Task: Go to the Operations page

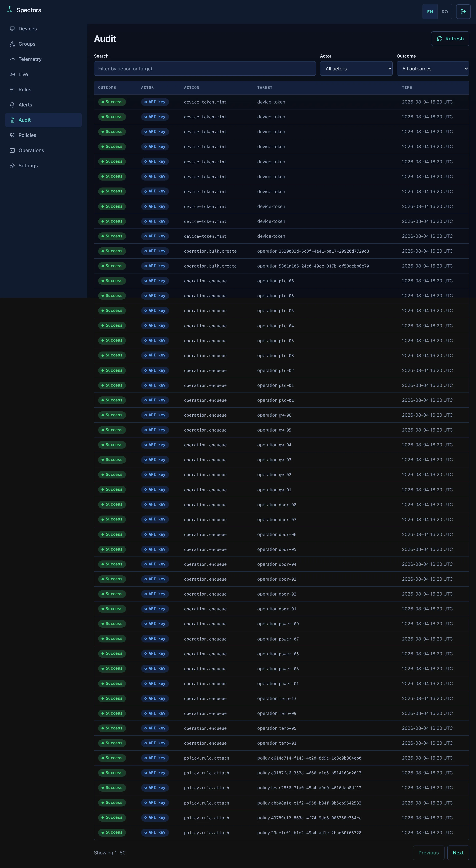Action: click(43, 150)
